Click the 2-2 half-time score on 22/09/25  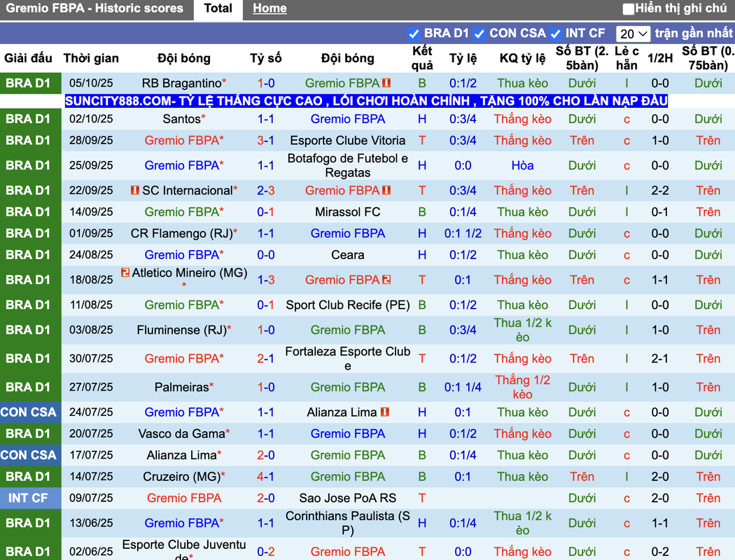click(x=660, y=190)
